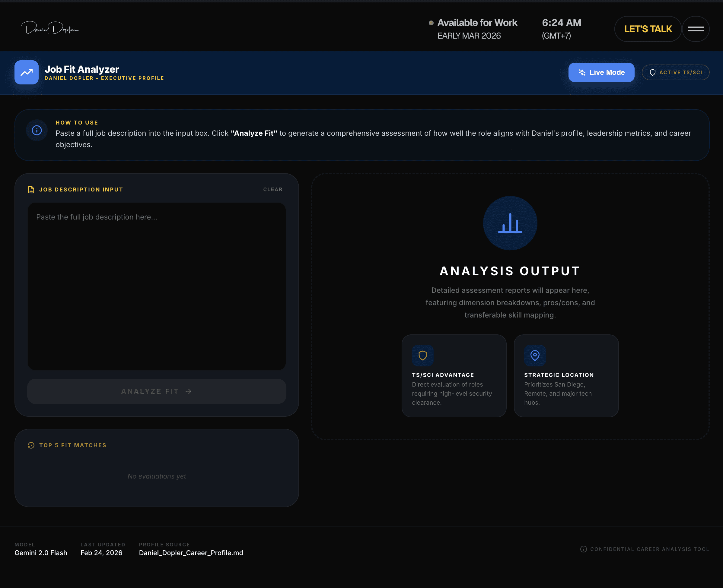
Task: Open the hamburger menu in the top right
Action: [696, 29]
